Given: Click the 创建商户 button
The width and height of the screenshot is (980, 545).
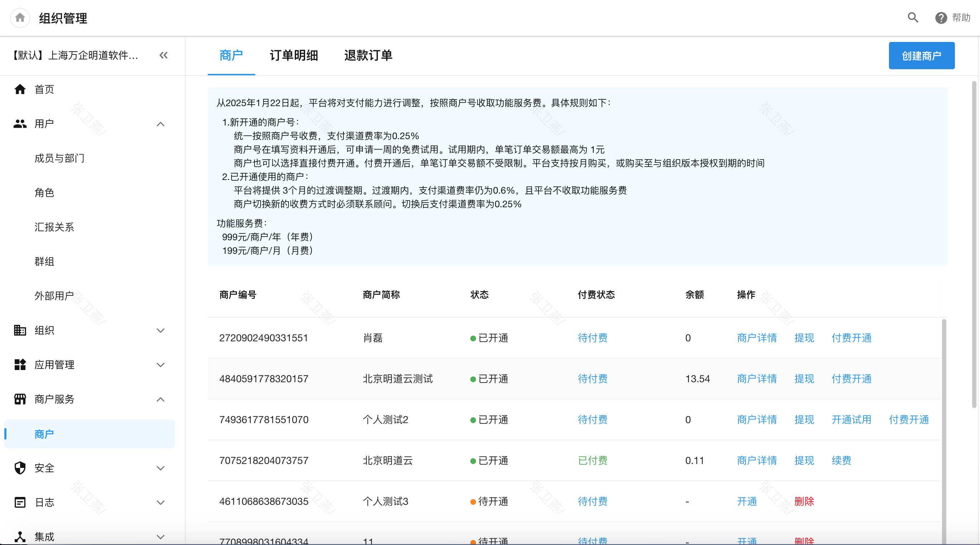Looking at the screenshot, I should (922, 56).
